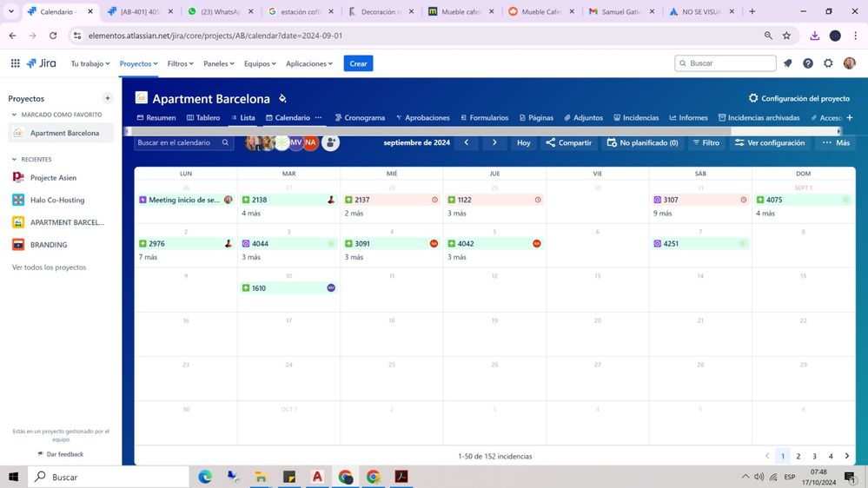Open the Jira app switcher grid
The image size is (868, 488).
(x=15, y=63)
